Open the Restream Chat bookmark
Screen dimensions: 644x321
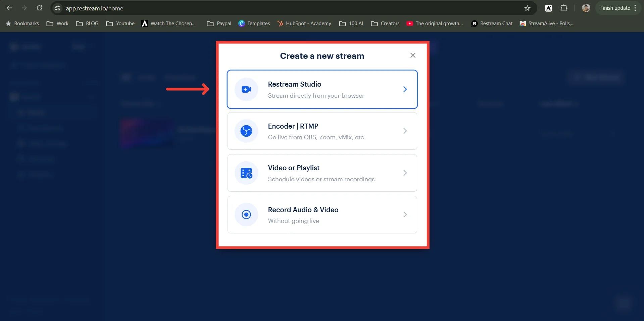pyautogui.click(x=492, y=24)
